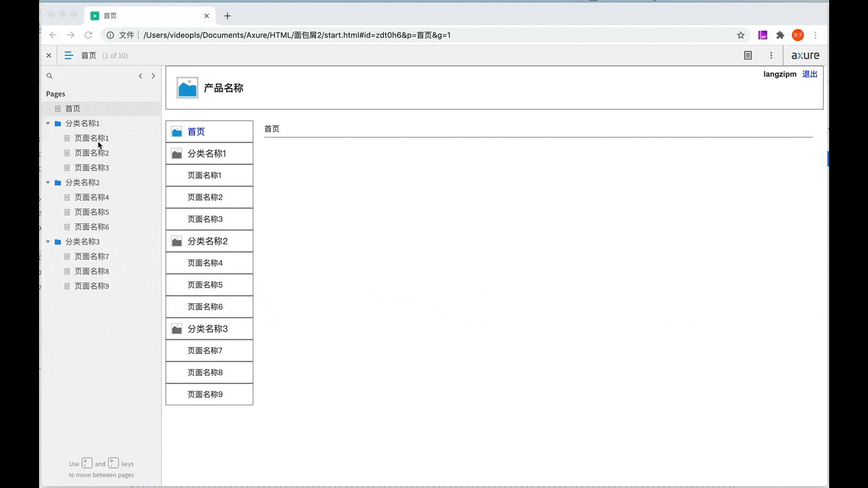Click the 退出 logout link
Image resolution: width=868 pixels, height=488 pixels.
point(809,74)
